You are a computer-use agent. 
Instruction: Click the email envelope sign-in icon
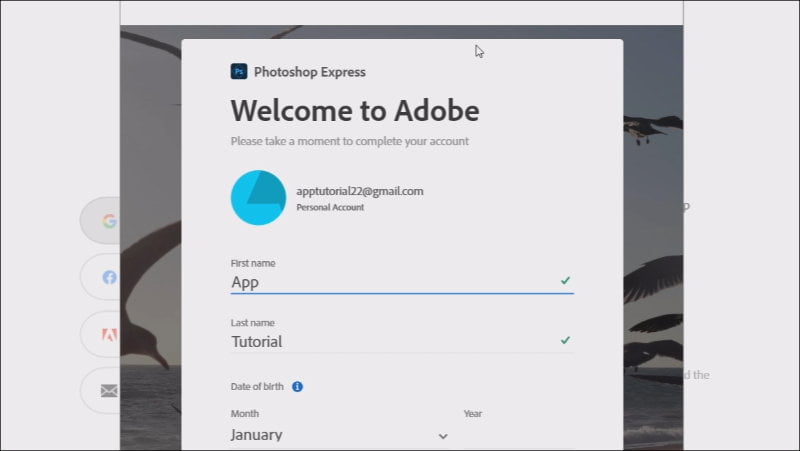click(x=109, y=391)
